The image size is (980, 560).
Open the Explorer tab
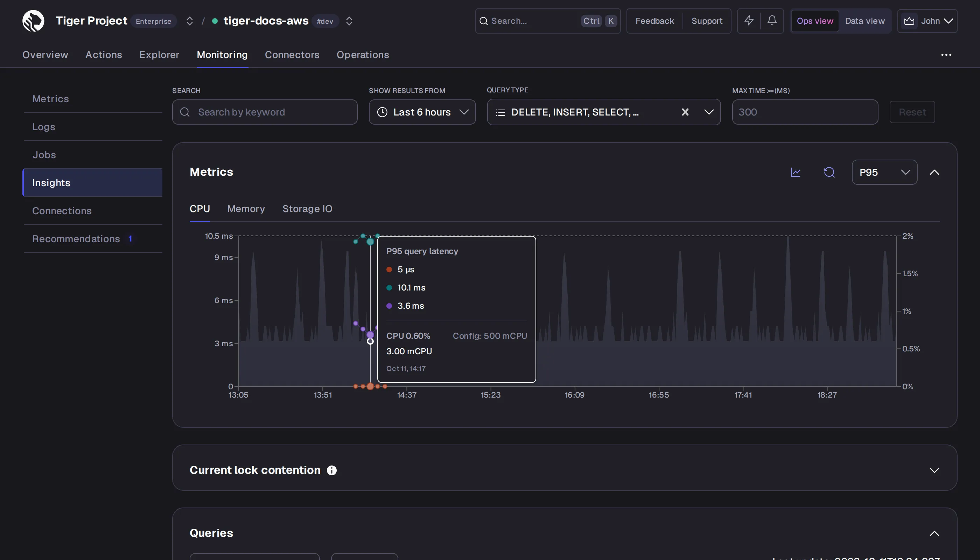(x=159, y=55)
